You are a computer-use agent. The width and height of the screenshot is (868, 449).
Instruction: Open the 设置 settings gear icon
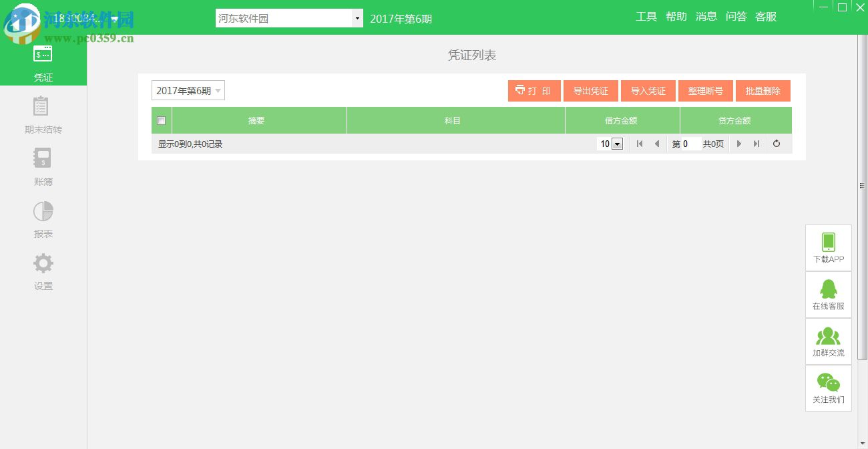point(43,263)
